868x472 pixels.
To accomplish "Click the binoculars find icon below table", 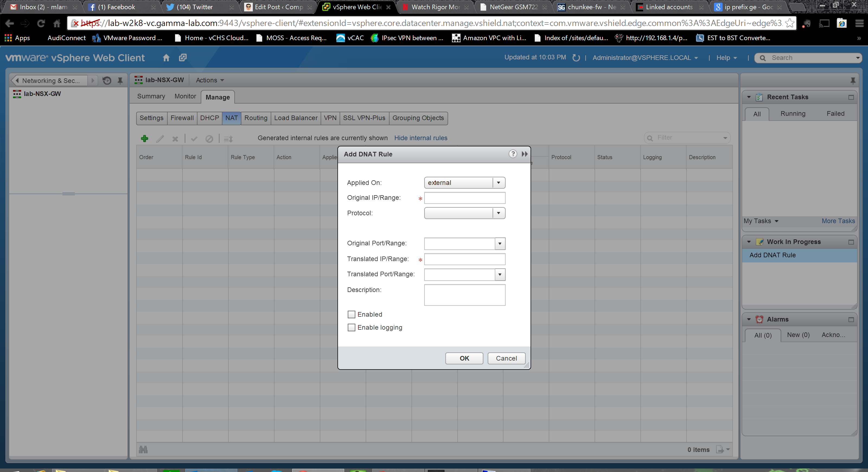I will pos(143,449).
